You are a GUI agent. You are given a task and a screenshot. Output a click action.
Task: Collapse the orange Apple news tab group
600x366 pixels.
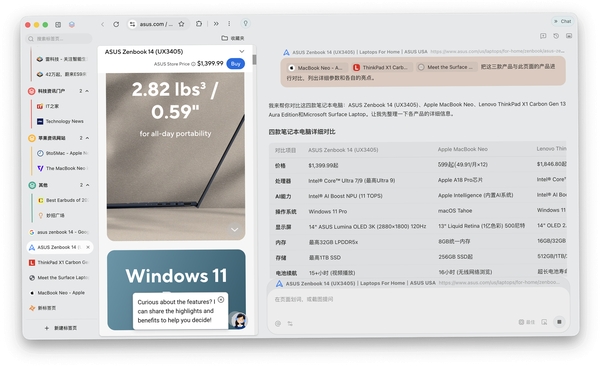point(87,138)
